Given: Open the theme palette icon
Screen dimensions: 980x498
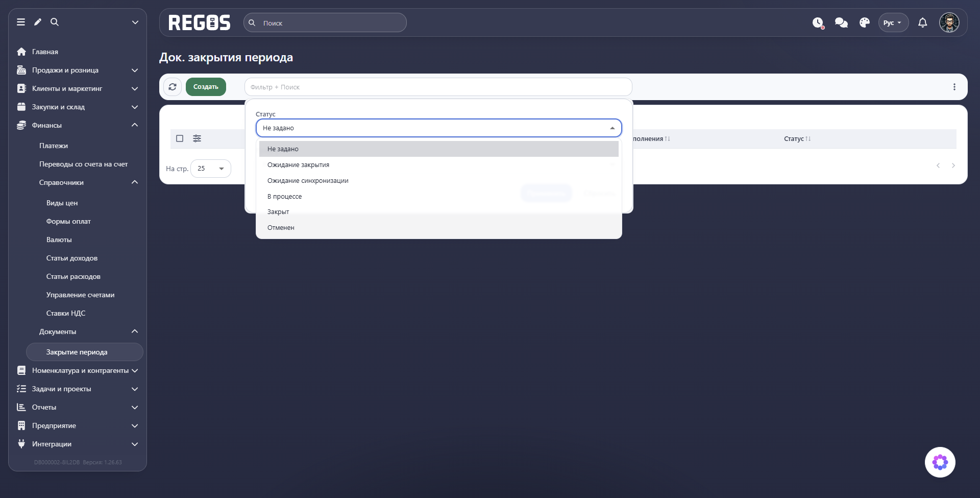Looking at the screenshot, I should click(x=864, y=22).
